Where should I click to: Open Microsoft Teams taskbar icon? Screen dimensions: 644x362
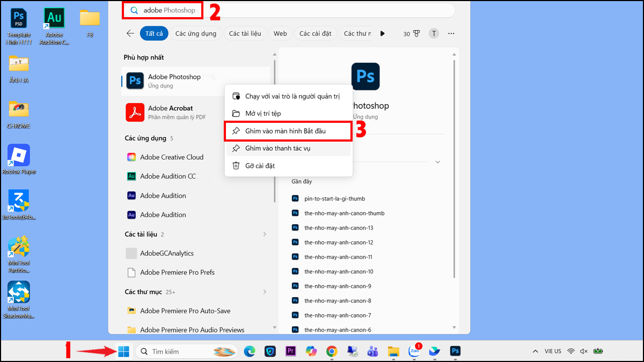373,351
